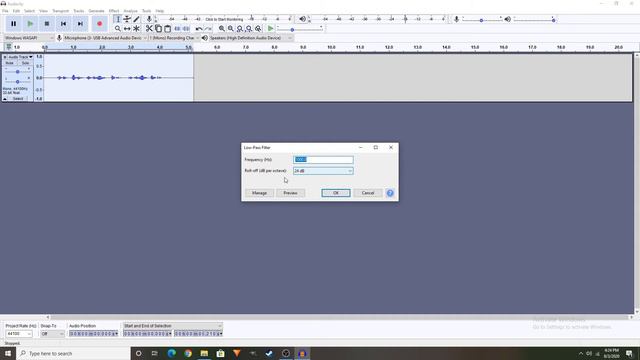
Task: Click the Fit selection to width icon
Action: point(240,29)
